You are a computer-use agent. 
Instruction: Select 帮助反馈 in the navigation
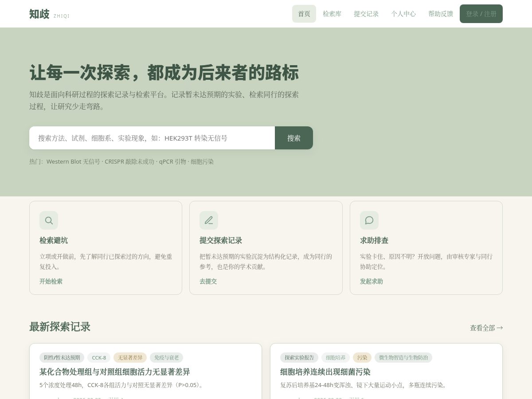pos(441,14)
